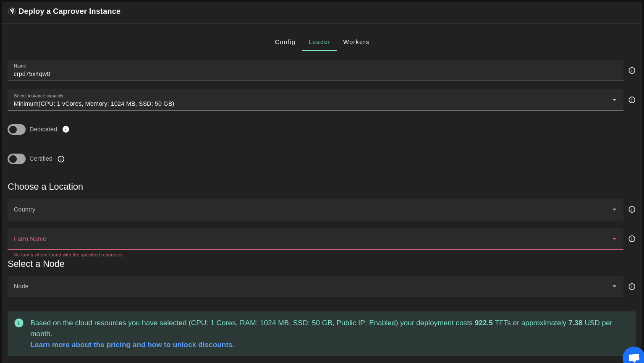The height and width of the screenshot is (363, 644).
Task: Click info icon next to Dedicated toggle
Action: [66, 129]
